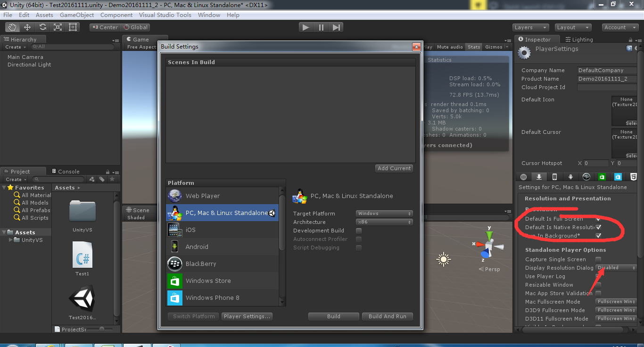Toggle Stats in Game view
The image size is (644, 347).
tap(474, 47)
